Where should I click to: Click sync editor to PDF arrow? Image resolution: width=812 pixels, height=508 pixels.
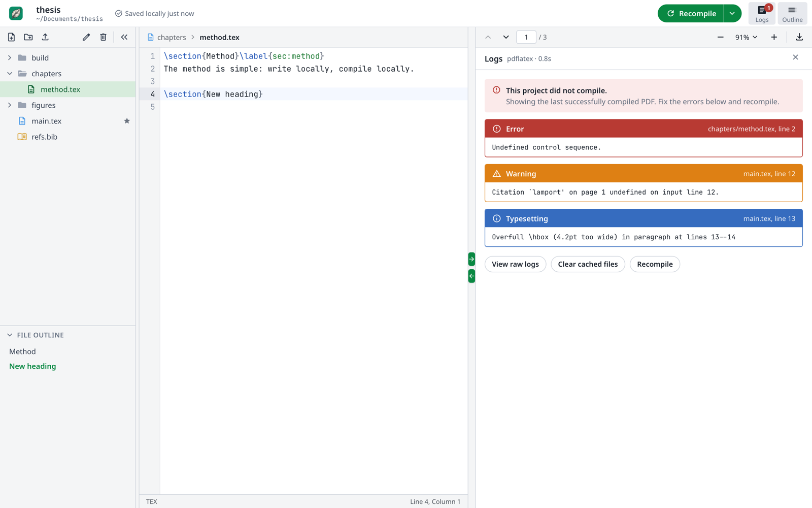pyautogui.click(x=471, y=259)
